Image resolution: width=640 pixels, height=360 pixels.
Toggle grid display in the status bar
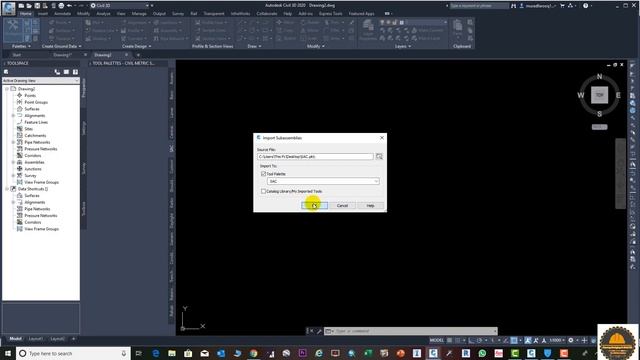449,340
